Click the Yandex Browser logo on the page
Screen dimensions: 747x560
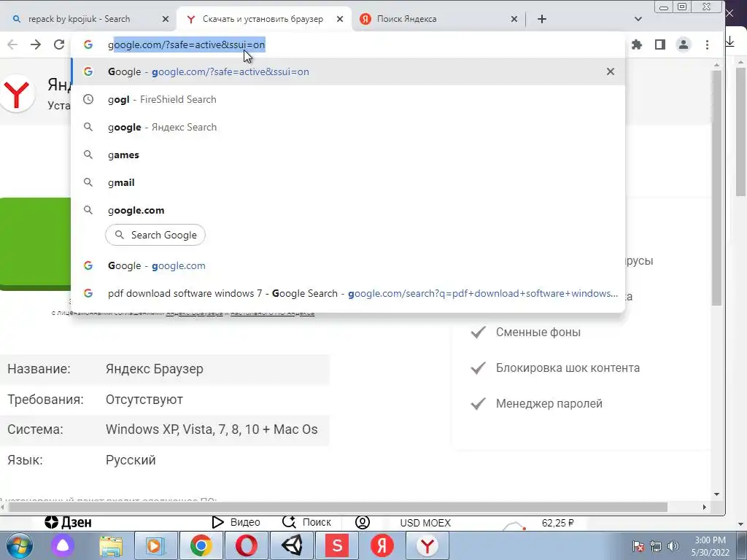17,93
